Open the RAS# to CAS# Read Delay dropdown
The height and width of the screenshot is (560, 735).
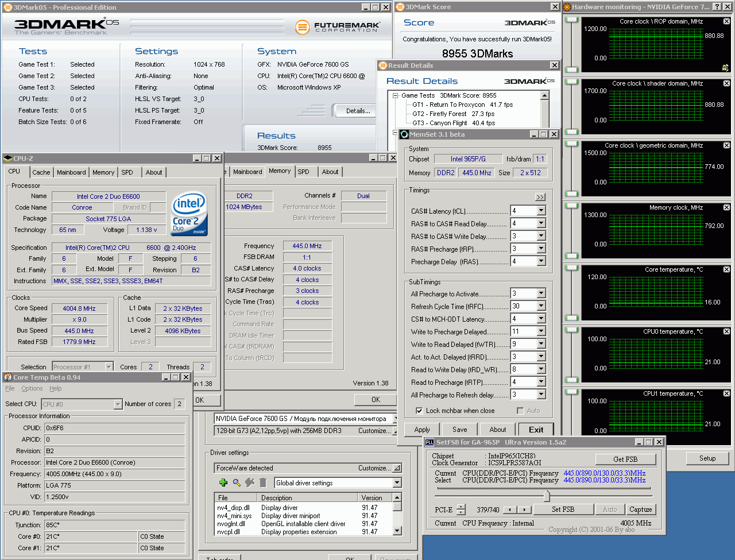tap(541, 223)
